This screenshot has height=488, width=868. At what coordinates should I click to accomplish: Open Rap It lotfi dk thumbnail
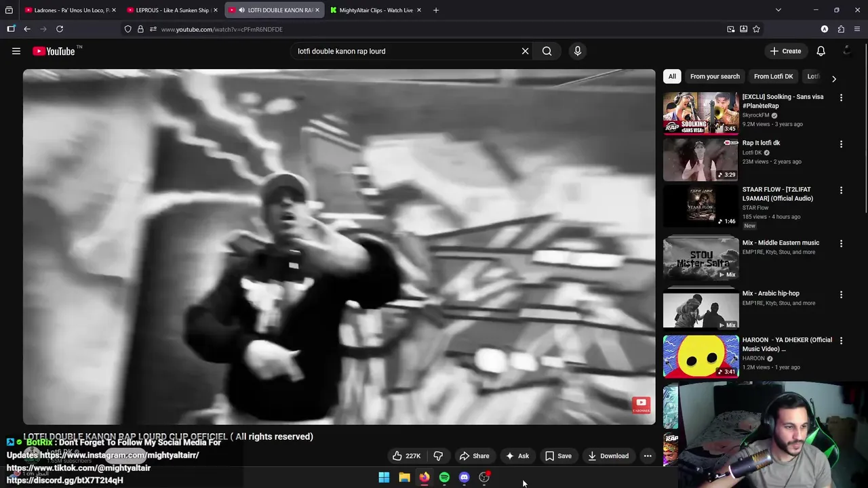[701, 160]
